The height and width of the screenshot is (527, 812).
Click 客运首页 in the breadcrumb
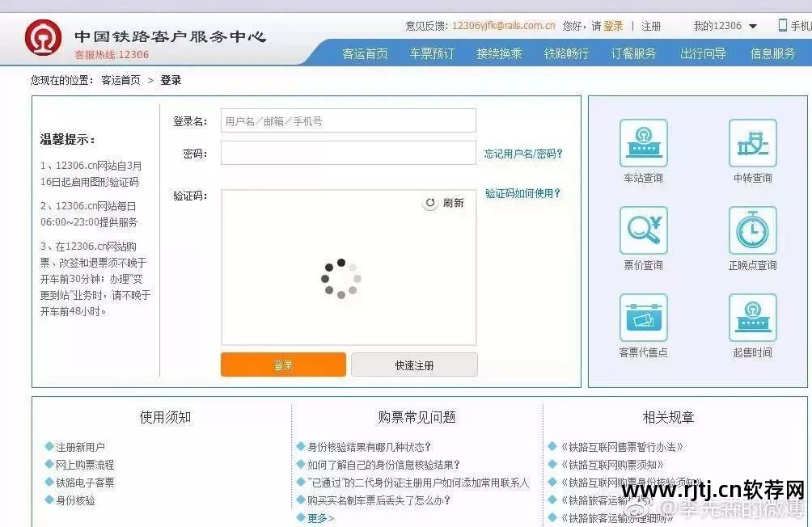[x=121, y=80]
